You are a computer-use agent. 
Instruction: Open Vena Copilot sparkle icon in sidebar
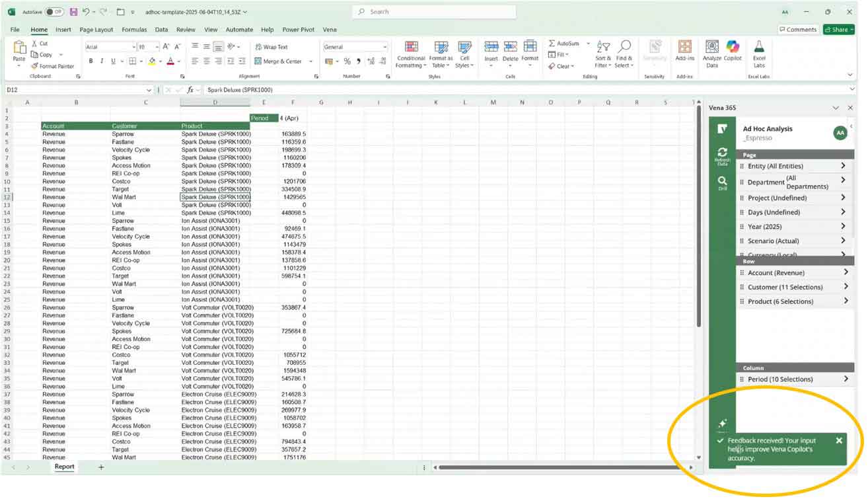pos(722,424)
